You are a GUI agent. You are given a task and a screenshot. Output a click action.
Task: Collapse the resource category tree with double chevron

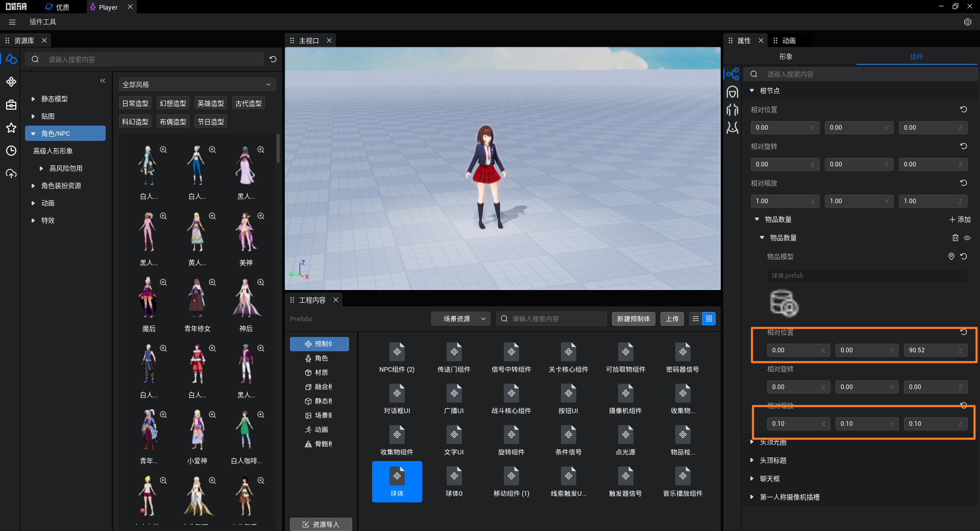[103, 81]
